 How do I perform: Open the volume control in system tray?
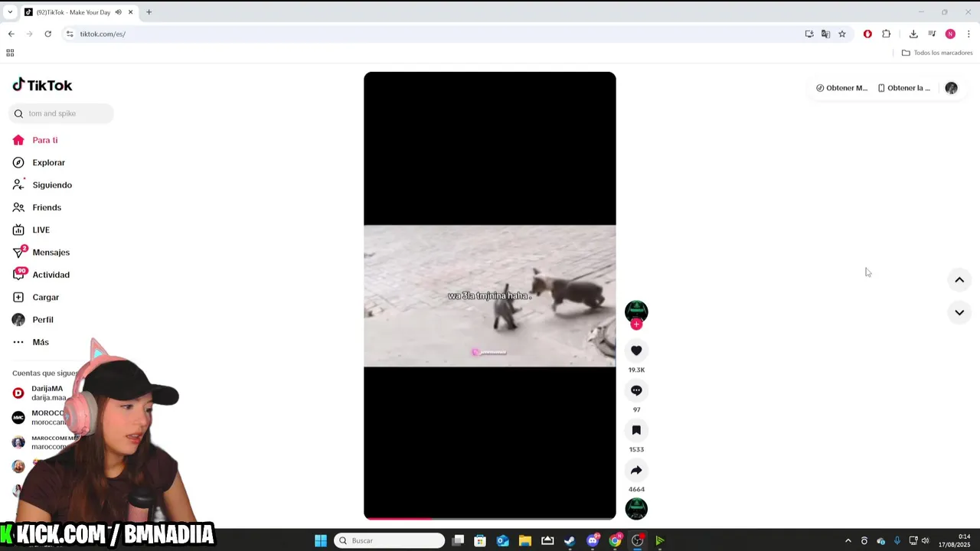pos(926,540)
